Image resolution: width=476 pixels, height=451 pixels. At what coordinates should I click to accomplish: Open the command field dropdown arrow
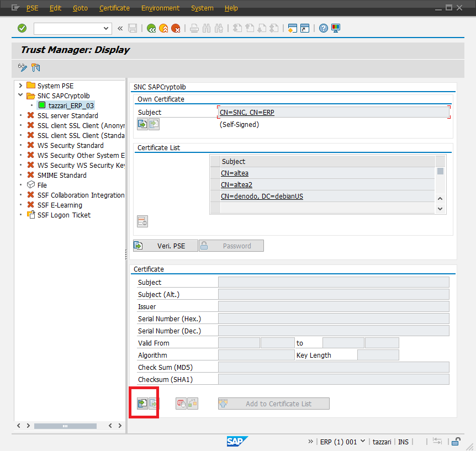click(106, 29)
